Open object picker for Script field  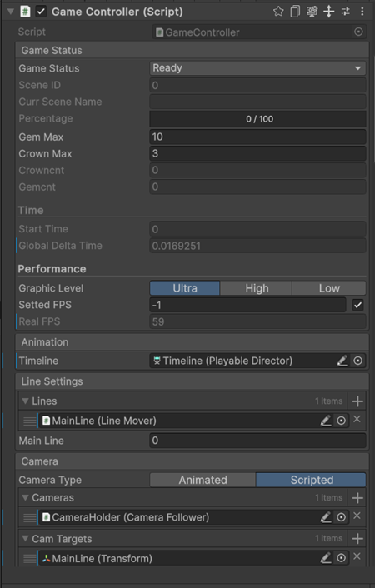point(358,32)
